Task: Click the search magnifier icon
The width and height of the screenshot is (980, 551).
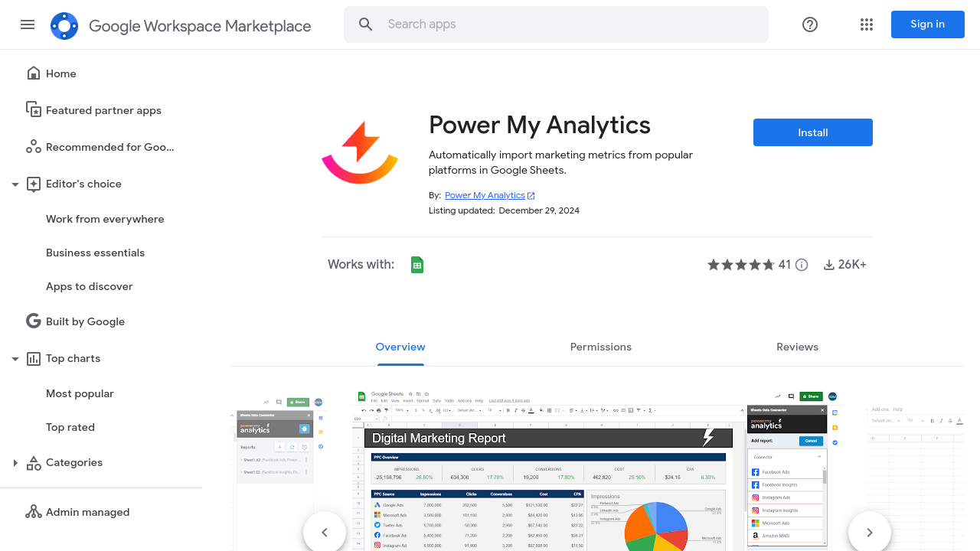Action: point(366,24)
